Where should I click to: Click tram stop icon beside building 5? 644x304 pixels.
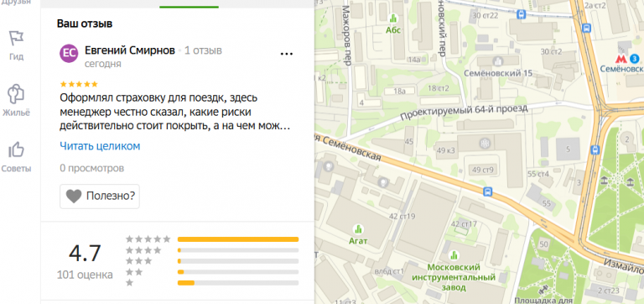[x=595, y=149]
